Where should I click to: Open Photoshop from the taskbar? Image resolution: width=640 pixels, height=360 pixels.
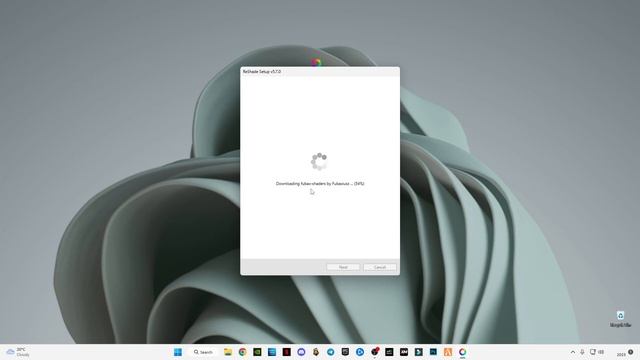click(x=433, y=352)
